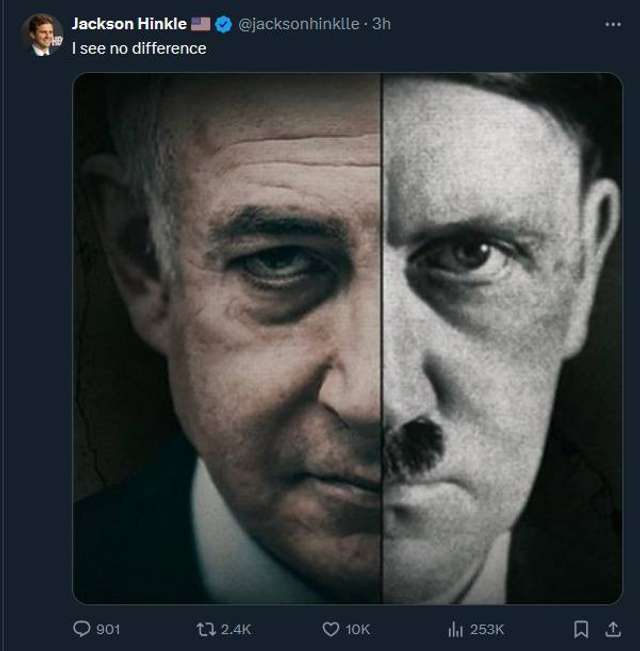
Task: Open the attached tweet image
Action: click(x=347, y=338)
